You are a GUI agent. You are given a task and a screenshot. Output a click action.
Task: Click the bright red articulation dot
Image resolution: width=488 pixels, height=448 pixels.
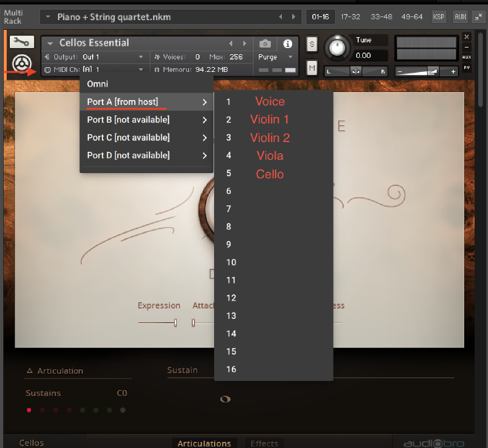pos(29,410)
